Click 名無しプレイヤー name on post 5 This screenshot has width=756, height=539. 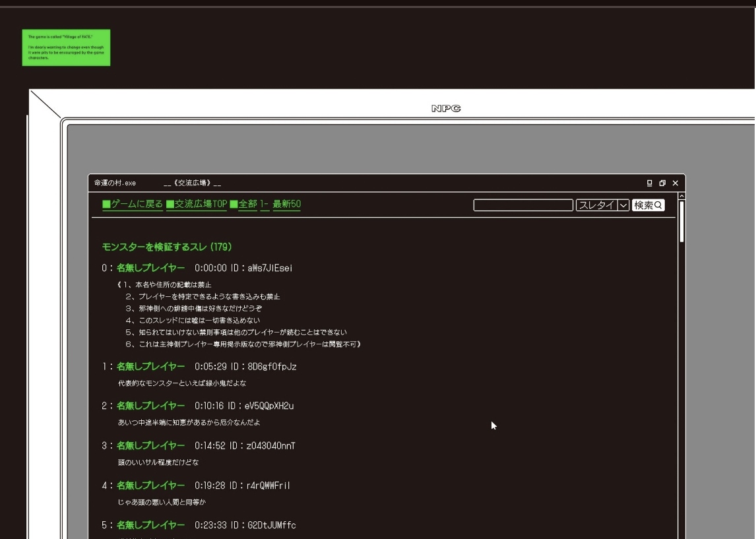pos(150,525)
